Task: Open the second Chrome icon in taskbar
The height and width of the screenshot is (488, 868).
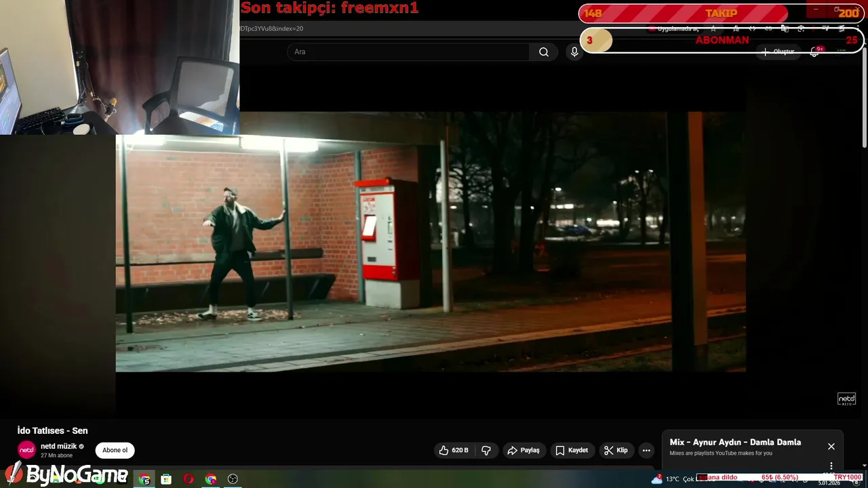Action: (x=211, y=479)
